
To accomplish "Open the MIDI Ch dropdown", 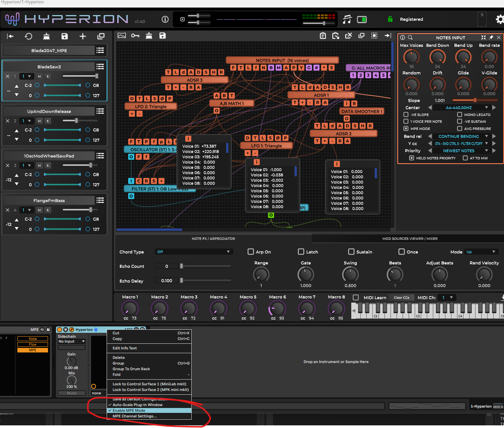I will tap(447, 297).
